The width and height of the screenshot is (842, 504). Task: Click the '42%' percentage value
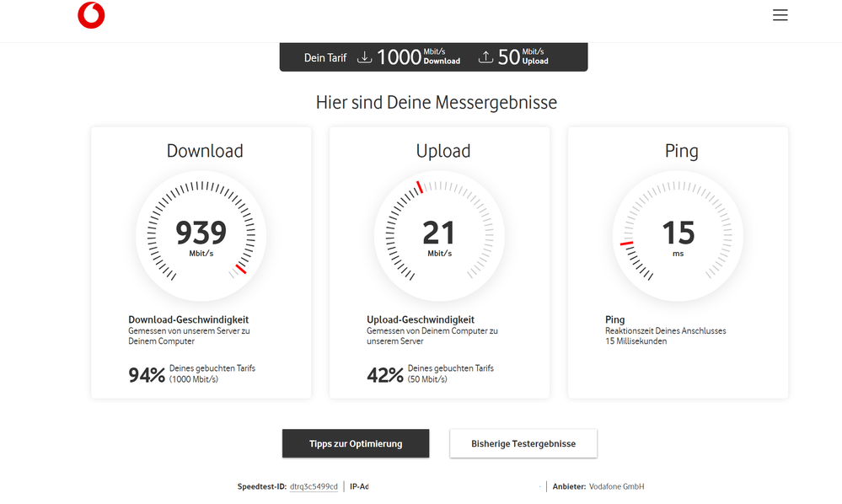click(x=385, y=375)
